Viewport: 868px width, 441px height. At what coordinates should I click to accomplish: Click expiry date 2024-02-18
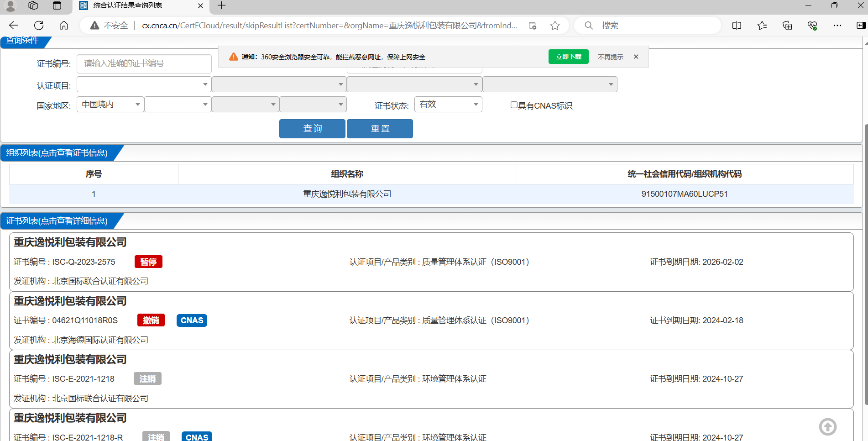[x=723, y=320]
